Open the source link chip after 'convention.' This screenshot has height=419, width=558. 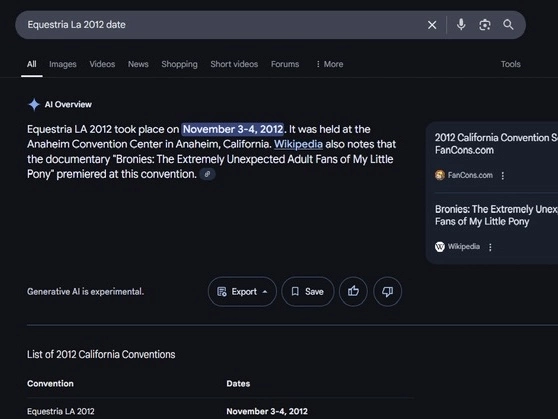[x=207, y=174]
